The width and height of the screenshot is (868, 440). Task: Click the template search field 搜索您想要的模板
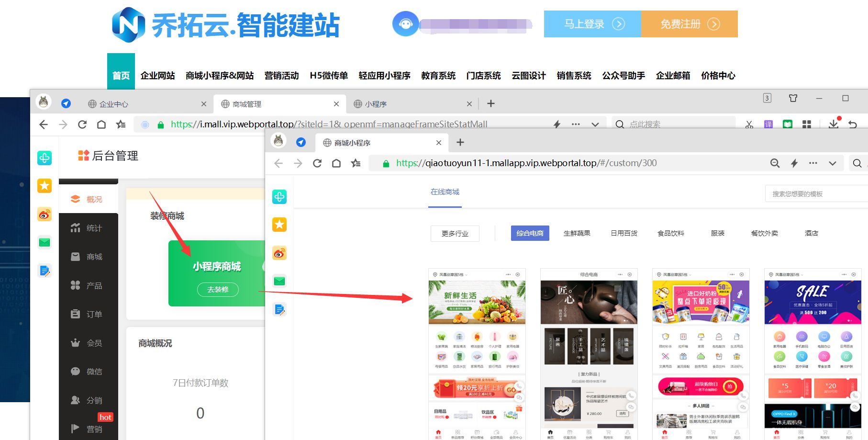point(816,194)
